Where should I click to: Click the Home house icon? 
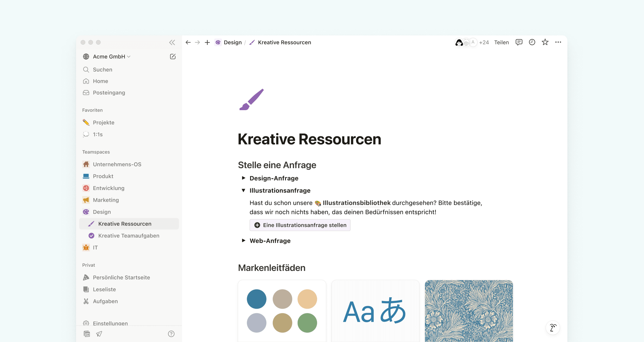point(86,81)
